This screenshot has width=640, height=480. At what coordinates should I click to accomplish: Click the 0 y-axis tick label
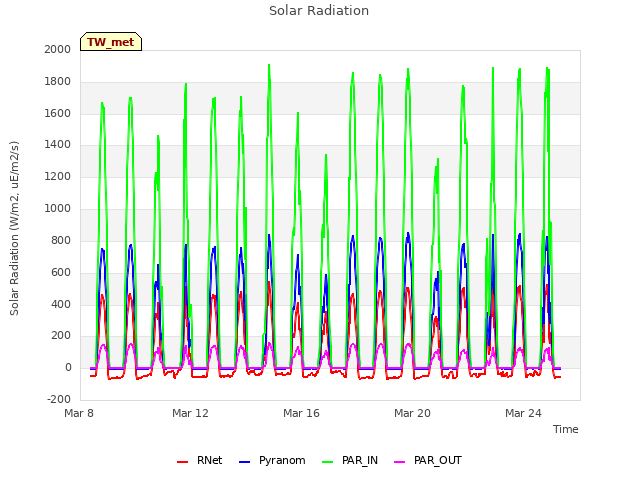tap(68, 367)
